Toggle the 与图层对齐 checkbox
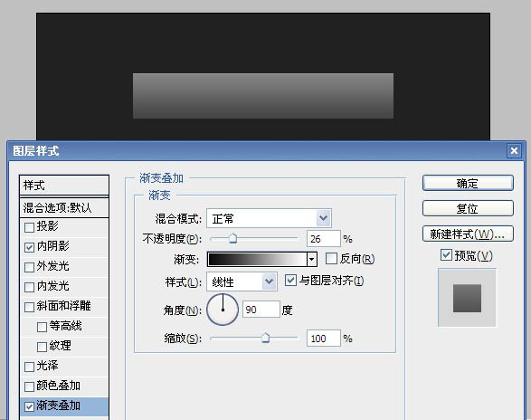This screenshot has height=420, width=531. 290,281
